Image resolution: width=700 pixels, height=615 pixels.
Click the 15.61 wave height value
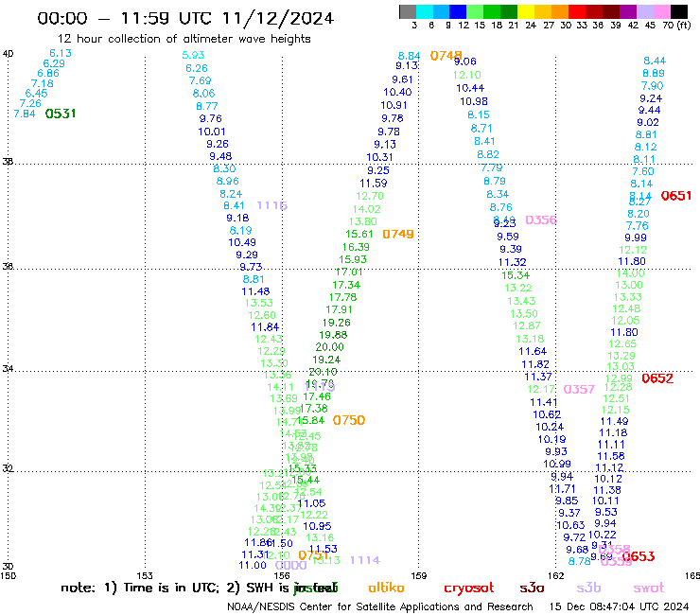359,234
